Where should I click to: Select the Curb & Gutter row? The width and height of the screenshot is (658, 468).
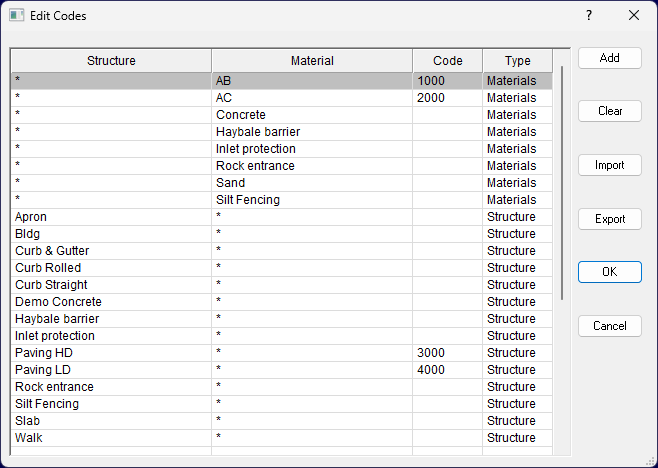coord(282,251)
